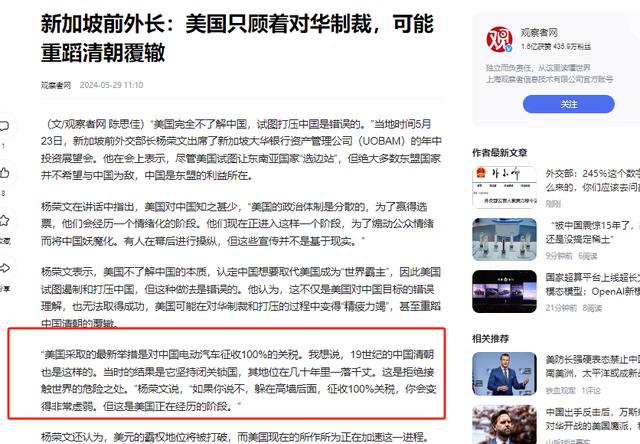Click the blue verified badge on avatar
The image size is (640, 444).
pos(509,49)
